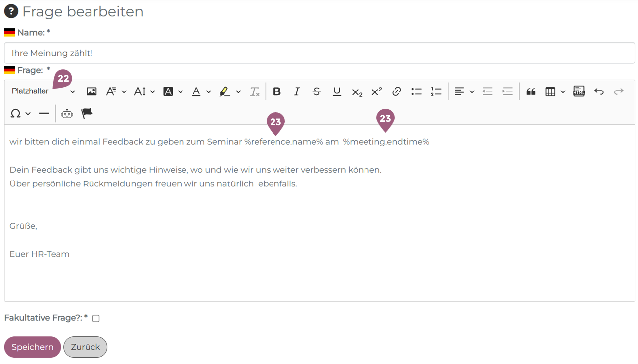Open the Platzhalter dropdown

pos(43,91)
